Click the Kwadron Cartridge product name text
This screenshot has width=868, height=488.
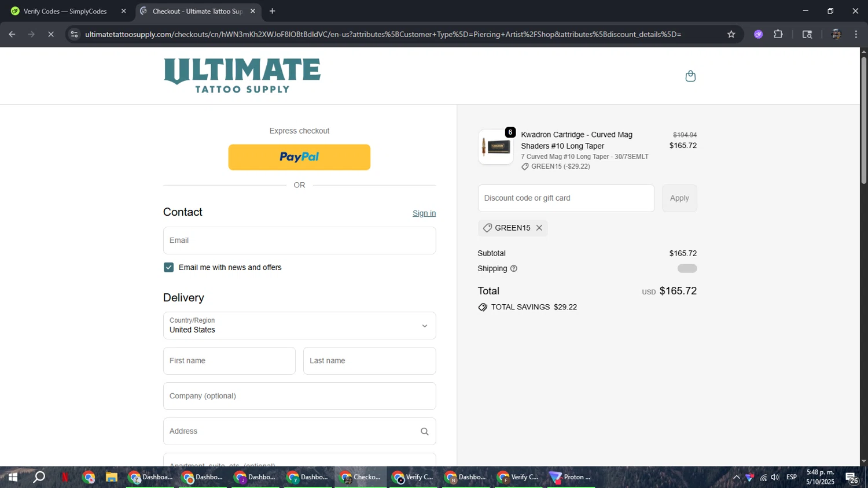pos(576,141)
